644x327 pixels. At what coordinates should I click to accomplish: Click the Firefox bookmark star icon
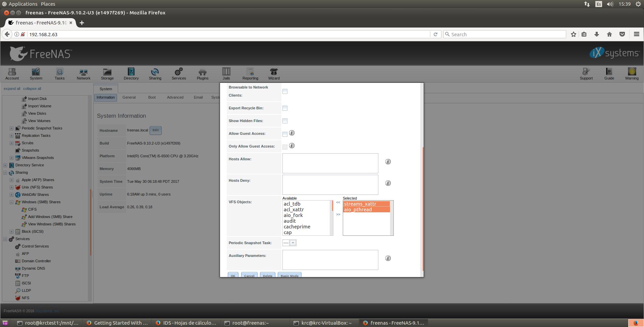(x=574, y=34)
